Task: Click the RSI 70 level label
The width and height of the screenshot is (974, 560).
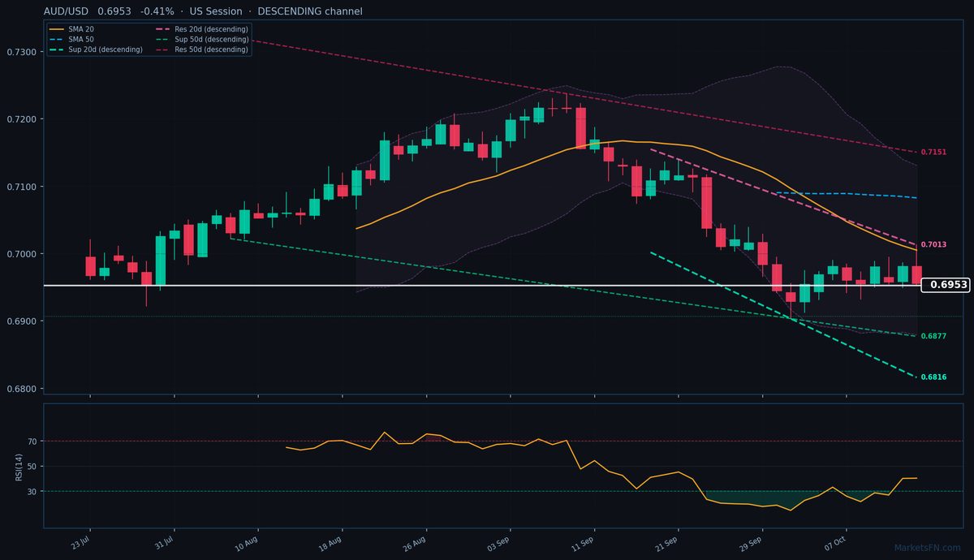Action: pos(33,442)
